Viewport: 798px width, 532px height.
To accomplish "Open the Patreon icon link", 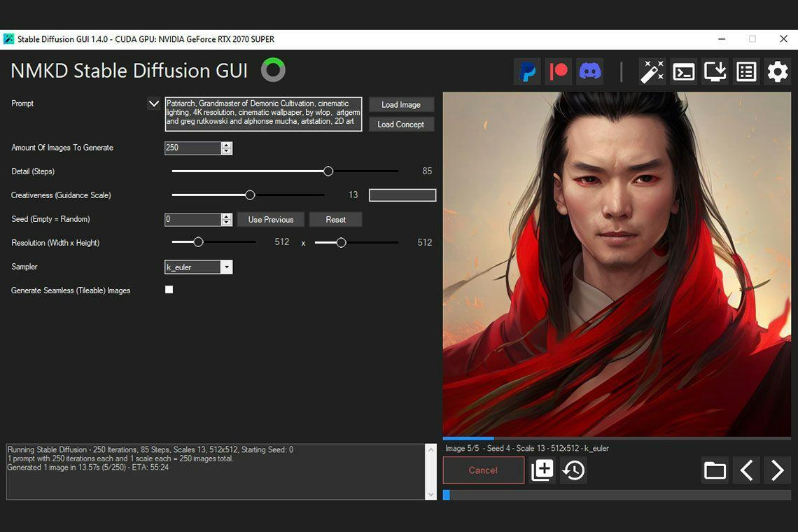I will click(x=559, y=71).
